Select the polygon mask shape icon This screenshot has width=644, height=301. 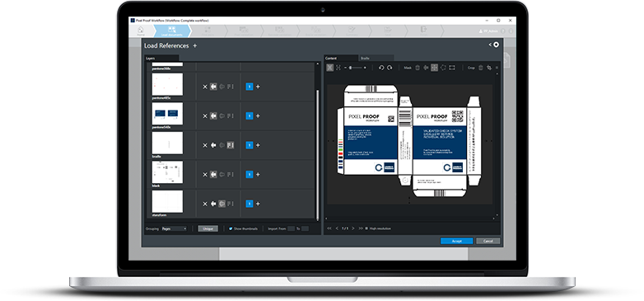pos(443,68)
